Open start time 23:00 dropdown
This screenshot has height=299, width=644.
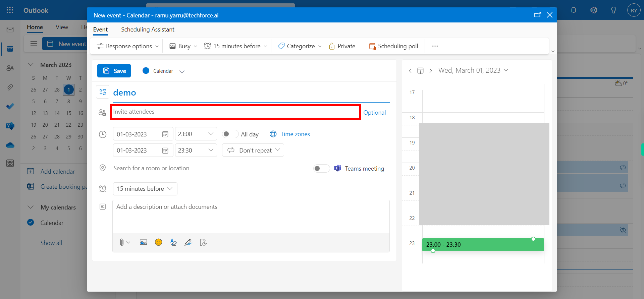coord(196,134)
